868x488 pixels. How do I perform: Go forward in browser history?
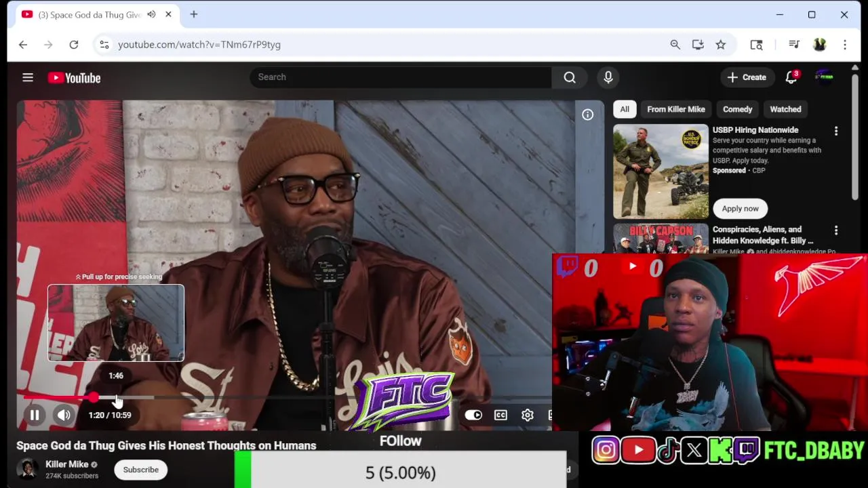[48, 45]
